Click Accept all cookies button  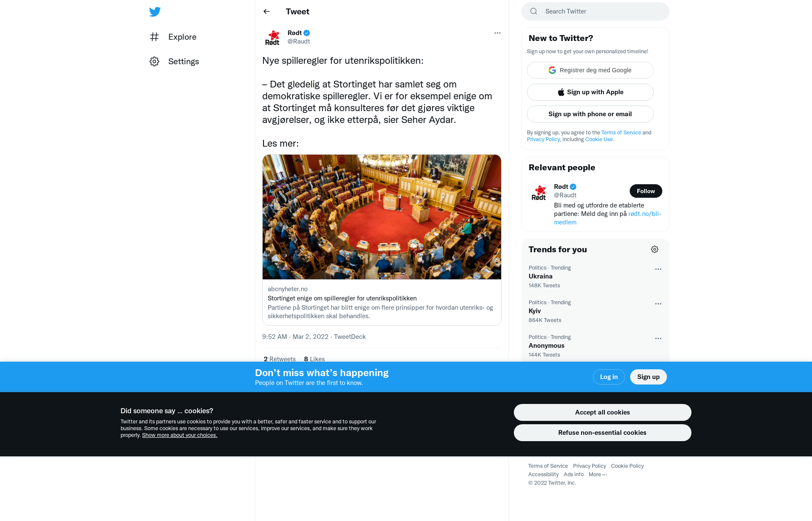pyautogui.click(x=602, y=412)
